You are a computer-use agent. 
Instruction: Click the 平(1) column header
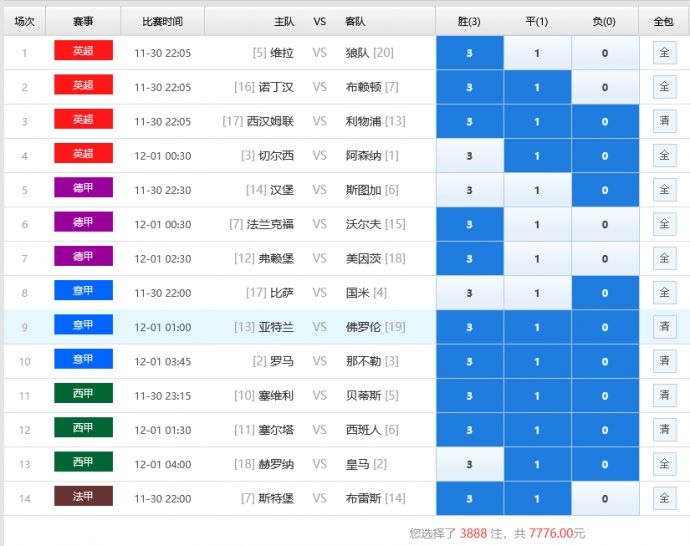(x=537, y=21)
